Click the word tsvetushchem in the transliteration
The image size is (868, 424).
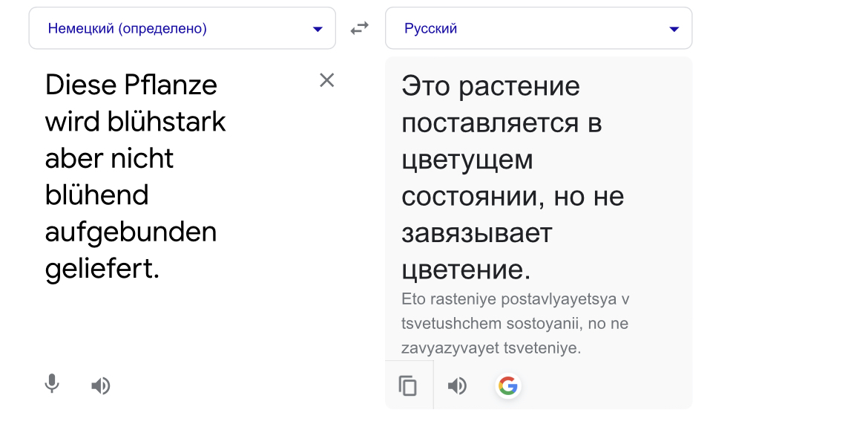[450, 324]
